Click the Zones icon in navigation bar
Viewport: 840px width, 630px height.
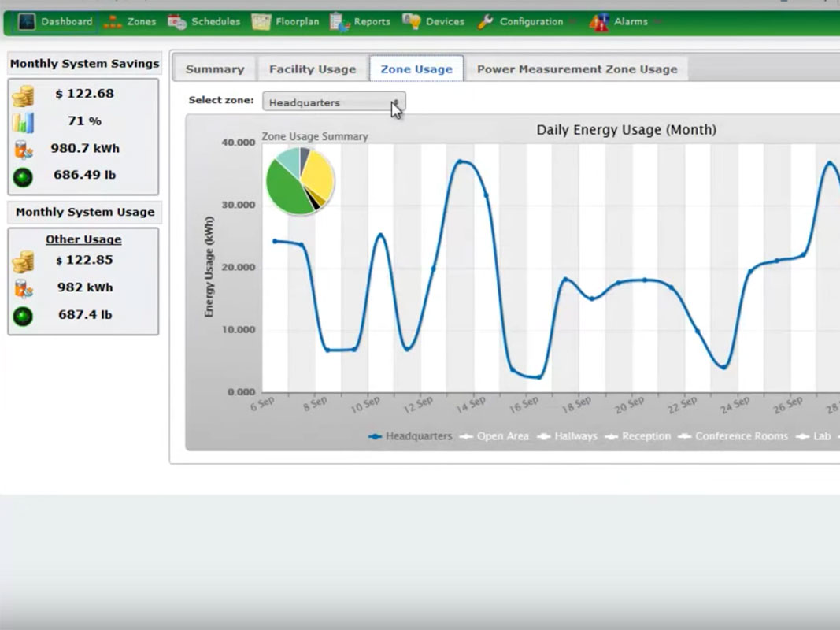[113, 22]
